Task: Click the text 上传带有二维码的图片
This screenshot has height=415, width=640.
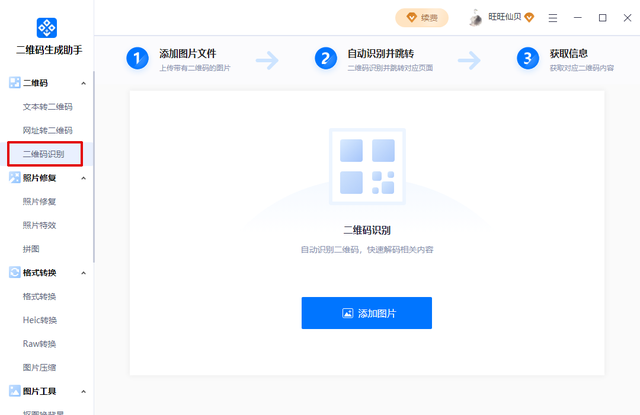Action: [x=195, y=68]
